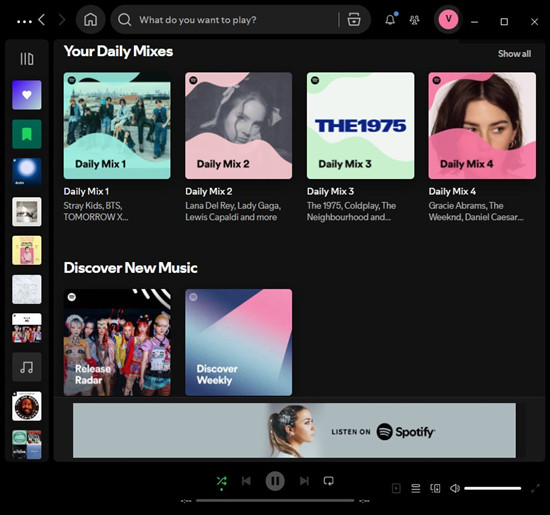Open the white framed album in sidebar

coord(27,212)
